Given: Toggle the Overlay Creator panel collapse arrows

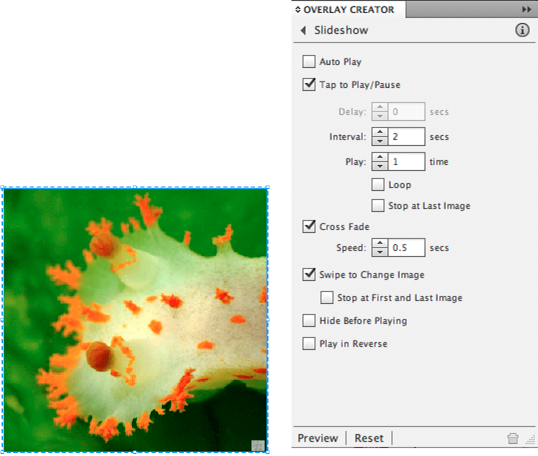Looking at the screenshot, I should coord(297,9).
